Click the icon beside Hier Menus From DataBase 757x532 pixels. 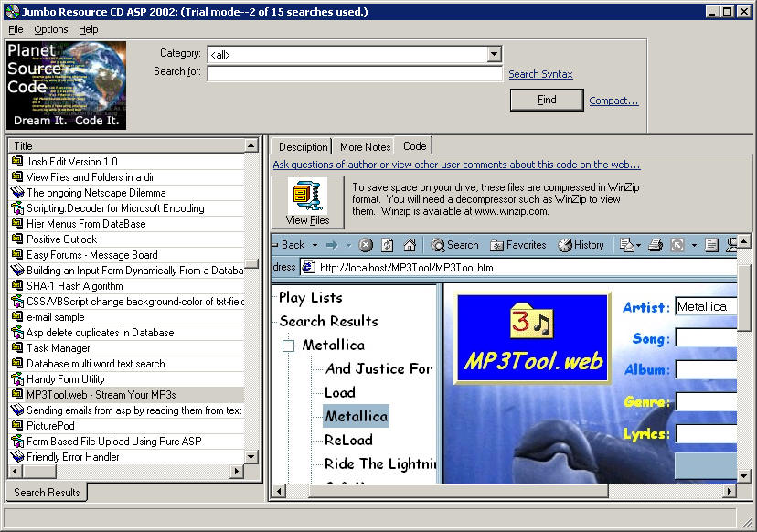pyautogui.click(x=17, y=224)
